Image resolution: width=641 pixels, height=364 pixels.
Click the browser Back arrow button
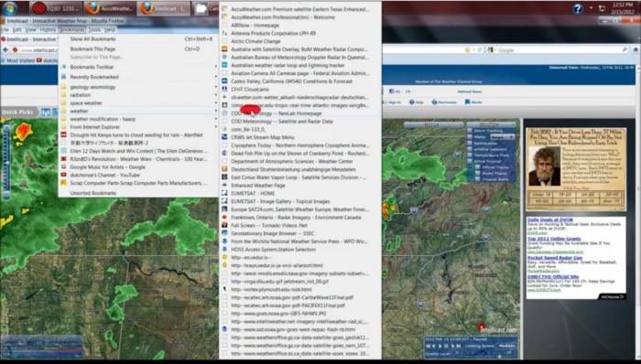click(5, 49)
